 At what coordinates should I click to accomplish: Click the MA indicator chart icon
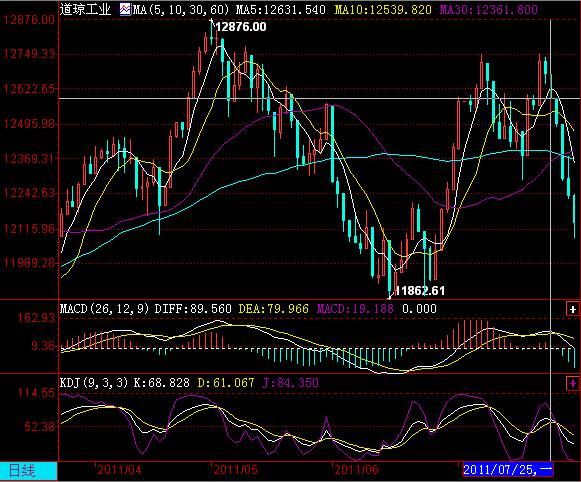point(125,9)
